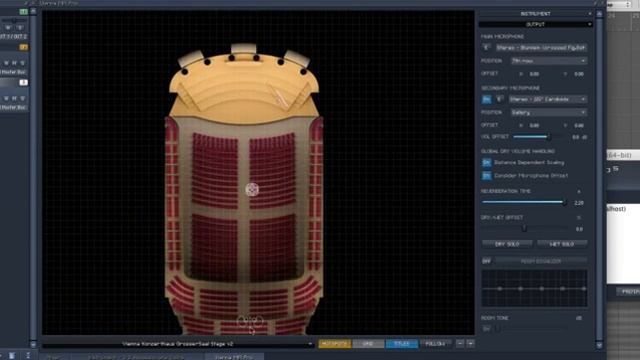Click the secondary microphone offset X value

(x=534, y=125)
